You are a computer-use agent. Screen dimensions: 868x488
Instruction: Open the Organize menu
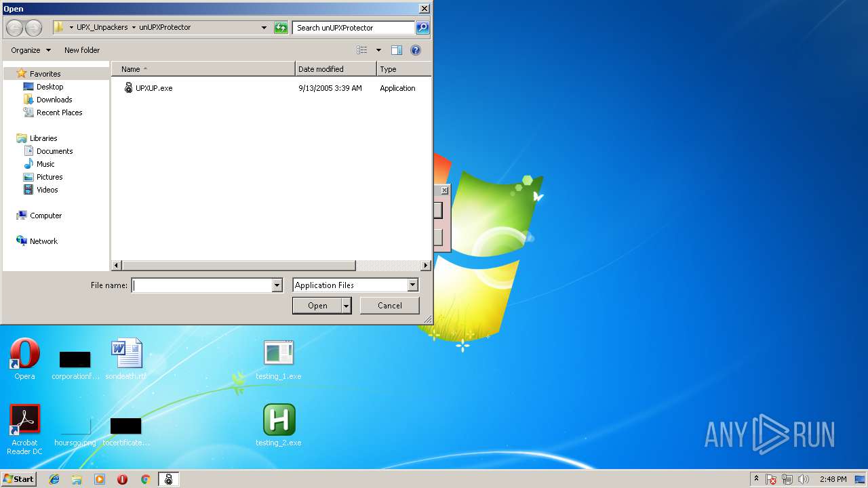(31, 50)
